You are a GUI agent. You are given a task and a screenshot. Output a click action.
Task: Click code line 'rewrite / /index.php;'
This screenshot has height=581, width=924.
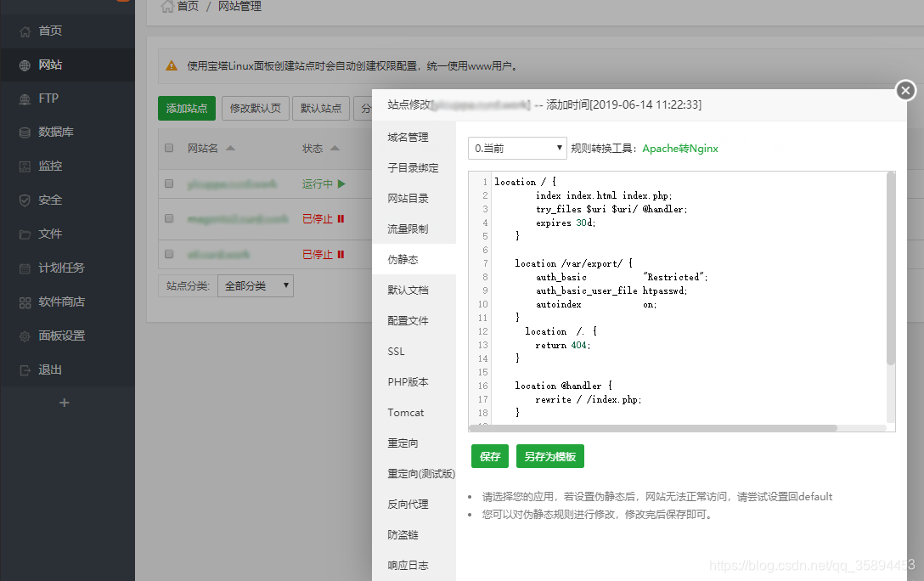click(588, 399)
